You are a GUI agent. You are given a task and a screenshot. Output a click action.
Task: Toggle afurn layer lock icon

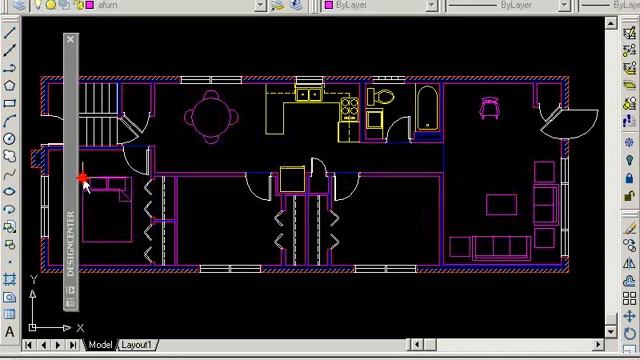tap(78, 5)
